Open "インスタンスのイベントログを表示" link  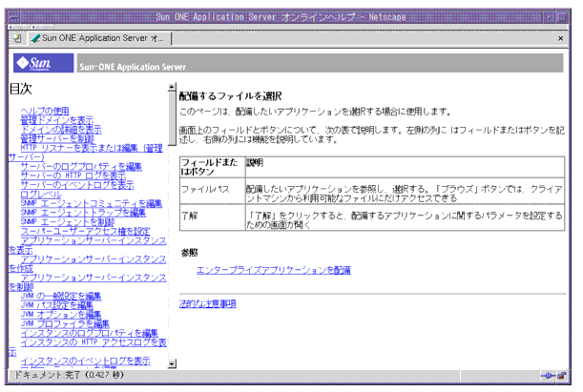[x=86, y=361]
